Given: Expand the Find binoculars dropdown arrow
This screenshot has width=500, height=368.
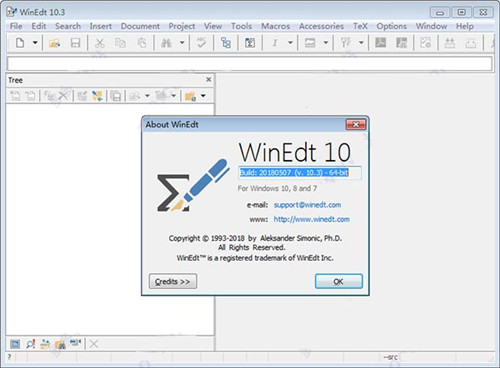Looking at the screenshot, I should tap(182, 43).
